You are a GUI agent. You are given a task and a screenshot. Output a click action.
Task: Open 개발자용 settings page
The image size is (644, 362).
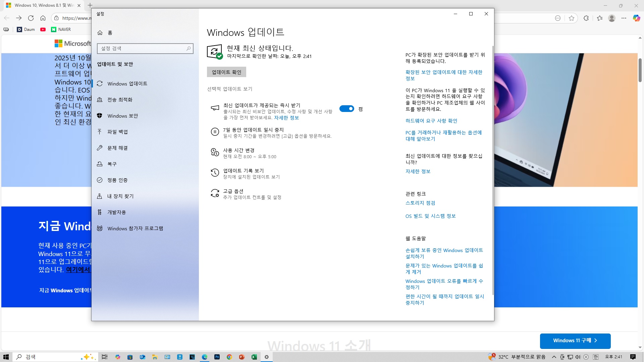(145, 212)
